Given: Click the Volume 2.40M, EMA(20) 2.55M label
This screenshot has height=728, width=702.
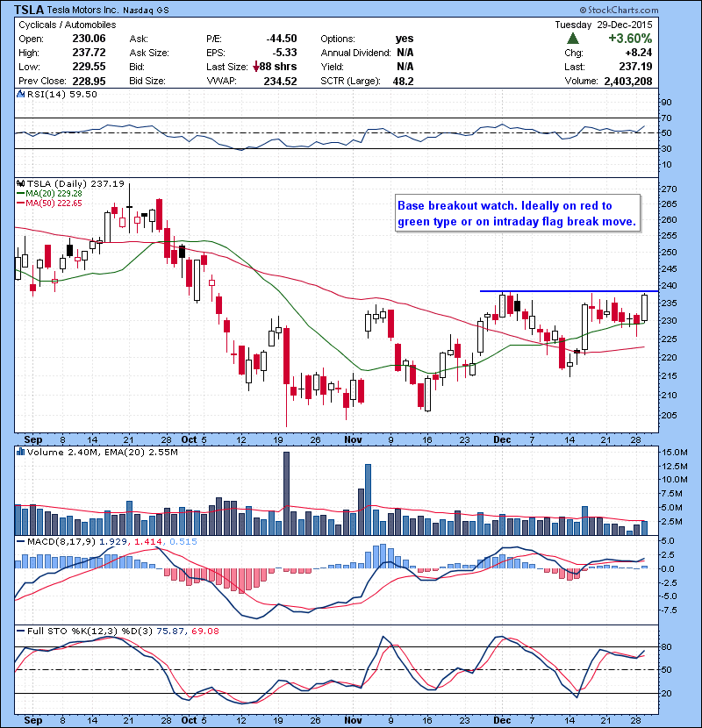Looking at the screenshot, I should (102, 452).
